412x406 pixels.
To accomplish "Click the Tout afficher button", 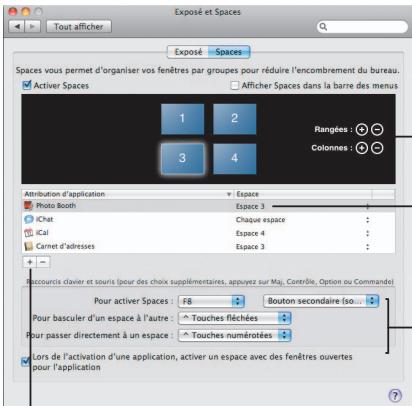I will 79,27.
